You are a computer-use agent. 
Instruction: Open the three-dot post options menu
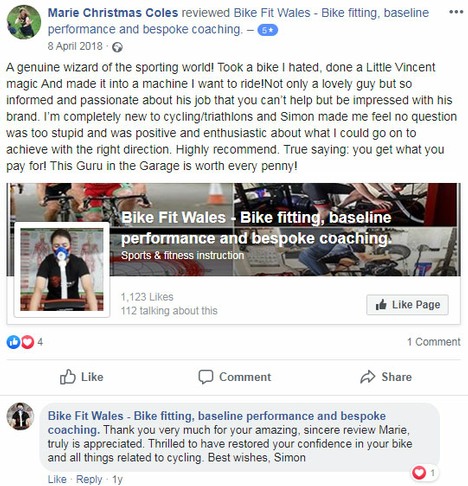pyautogui.click(x=456, y=12)
